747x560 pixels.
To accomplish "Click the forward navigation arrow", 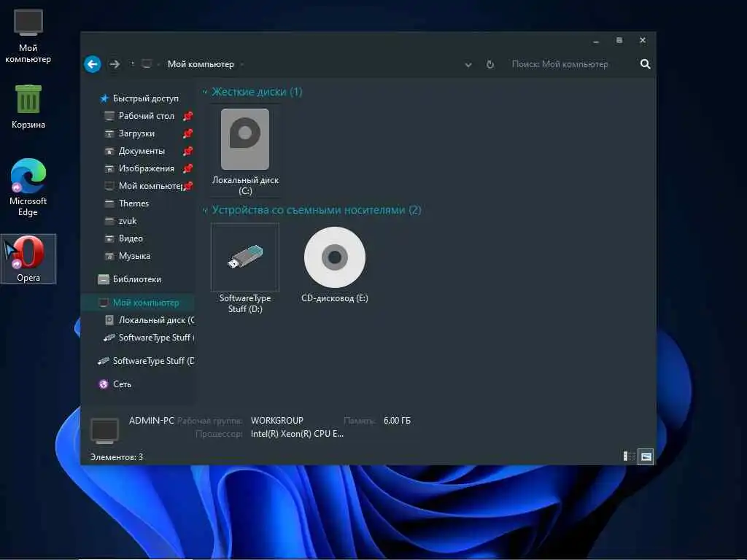I will [x=115, y=64].
